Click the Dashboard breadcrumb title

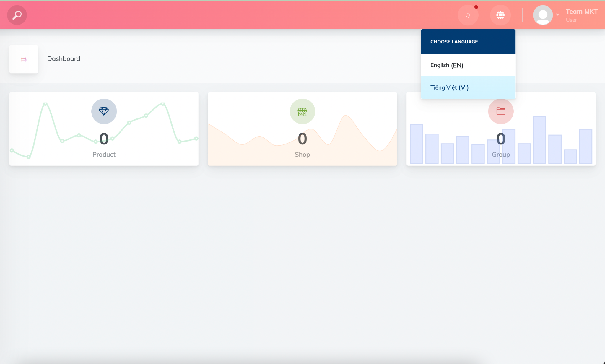coord(64,58)
